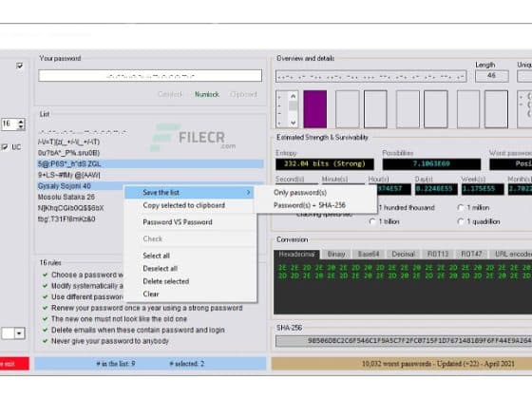Increase the length spinner showing 16
Image resolution: width=532 pixels, height=399 pixels.
pos(21,122)
